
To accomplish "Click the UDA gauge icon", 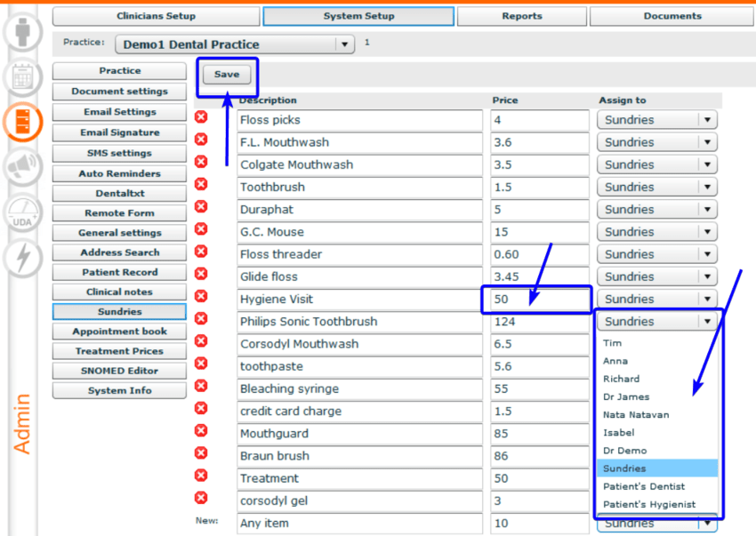I will (x=23, y=214).
